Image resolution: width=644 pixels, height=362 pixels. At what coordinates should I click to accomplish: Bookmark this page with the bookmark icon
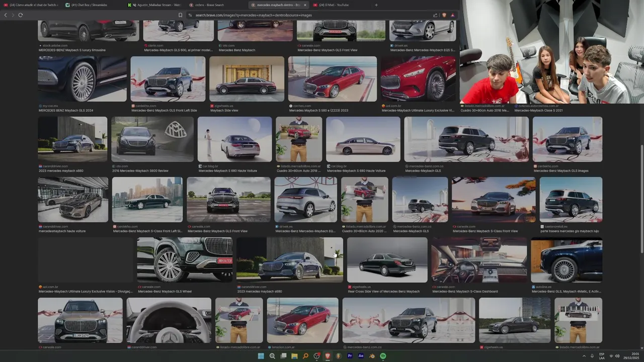(180, 15)
